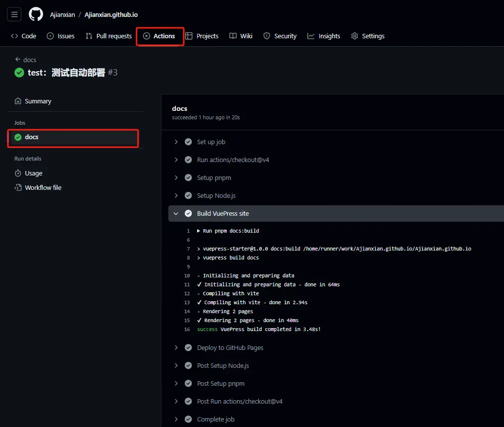Image resolution: width=504 pixels, height=427 pixels.
Task: Click 'Compiling with vite - done' log line
Action: pos(252,302)
